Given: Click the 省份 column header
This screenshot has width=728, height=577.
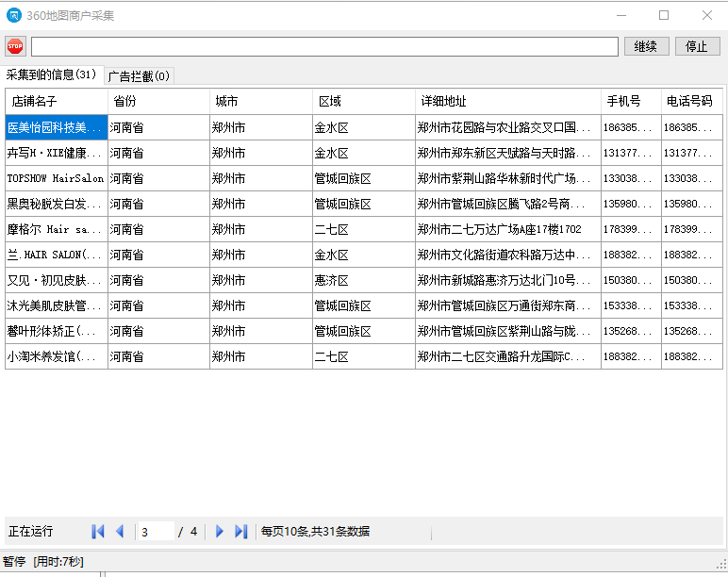Looking at the screenshot, I should (x=158, y=101).
